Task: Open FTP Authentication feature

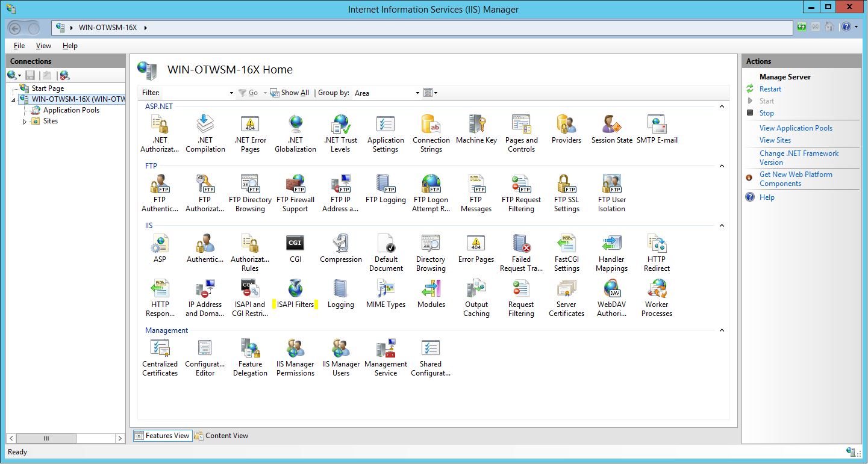Action: pos(160,193)
